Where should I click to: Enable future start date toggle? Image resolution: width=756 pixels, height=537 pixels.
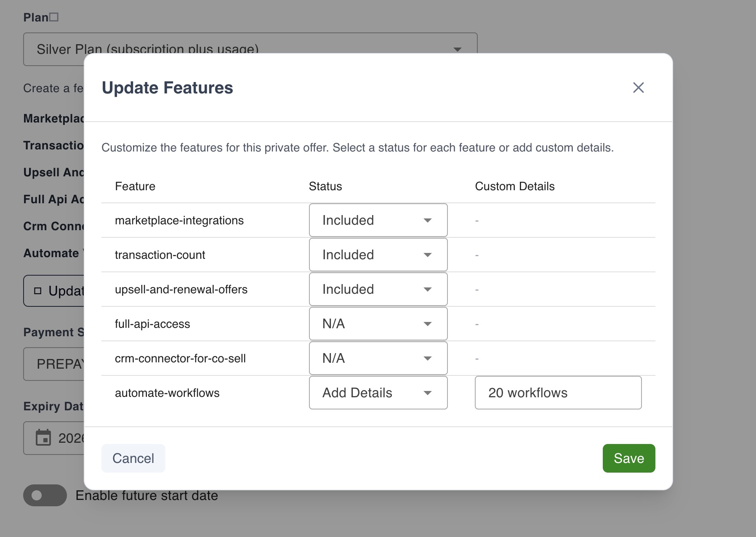(x=45, y=495)
